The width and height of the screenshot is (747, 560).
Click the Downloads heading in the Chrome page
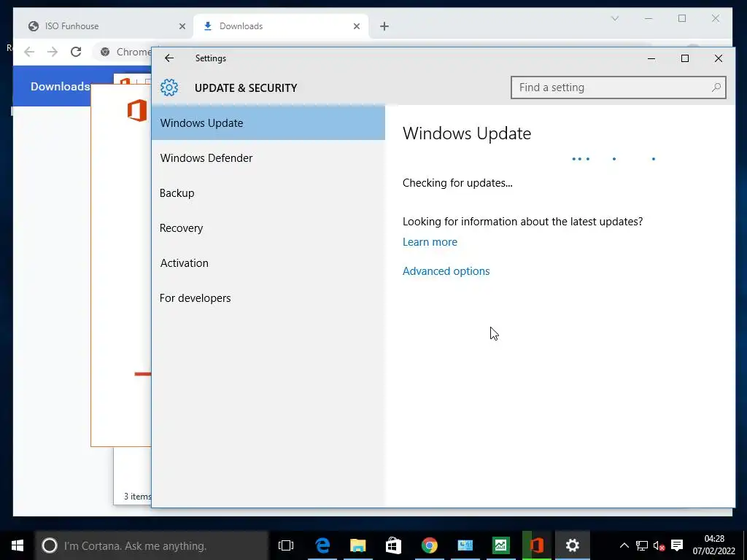(60, 86)
